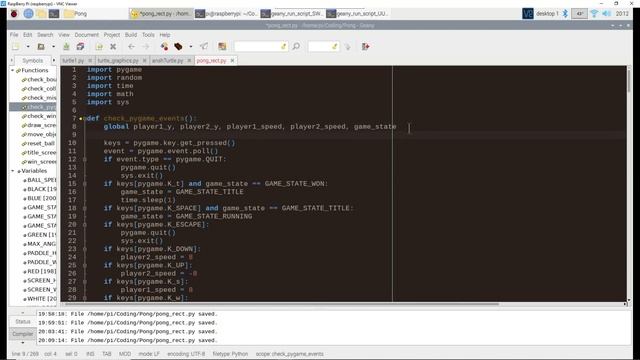Screen dimensions: 640x360
Task: Collapse the Functions tree node
Action: tap(13, 70)
